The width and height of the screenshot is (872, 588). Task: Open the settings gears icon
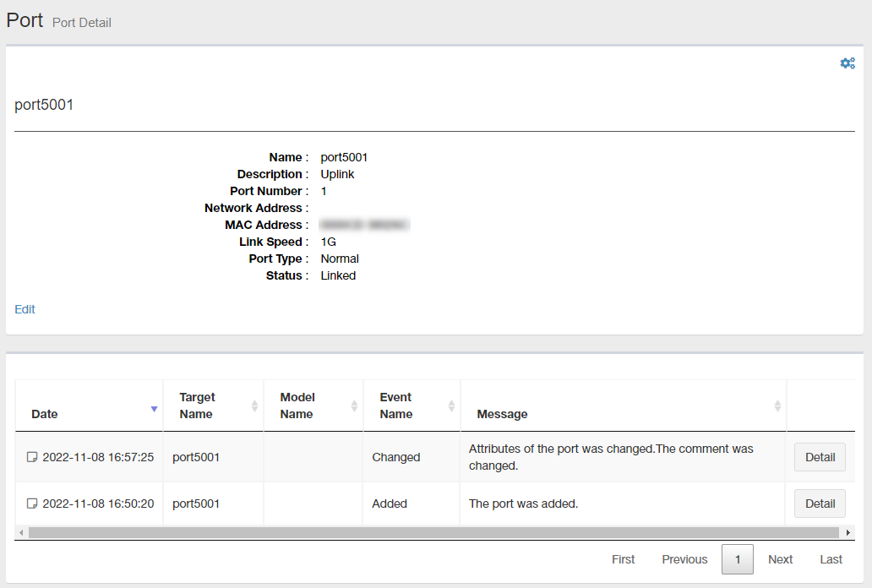point(847,63)
